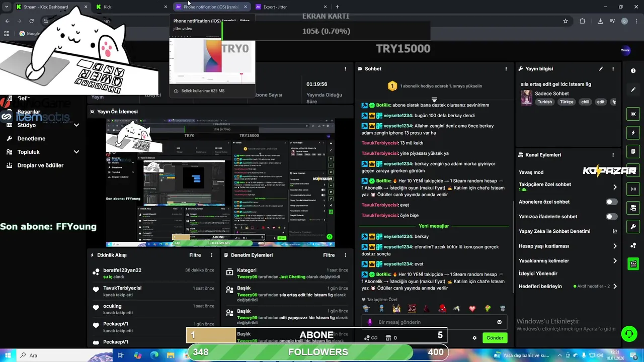Expand Hesap yaşı kısıtlaması settings
Screen dimensions: 644x362
pyautogui.click(x=614, y=246)
